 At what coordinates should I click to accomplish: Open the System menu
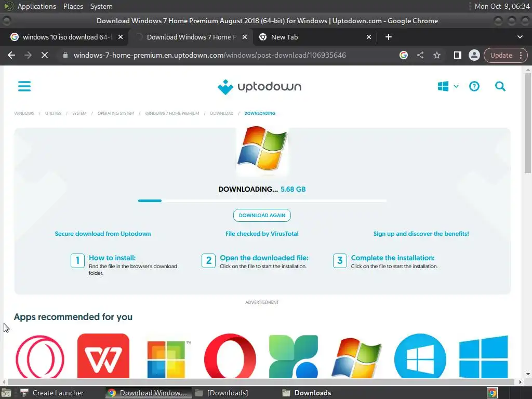101,6
